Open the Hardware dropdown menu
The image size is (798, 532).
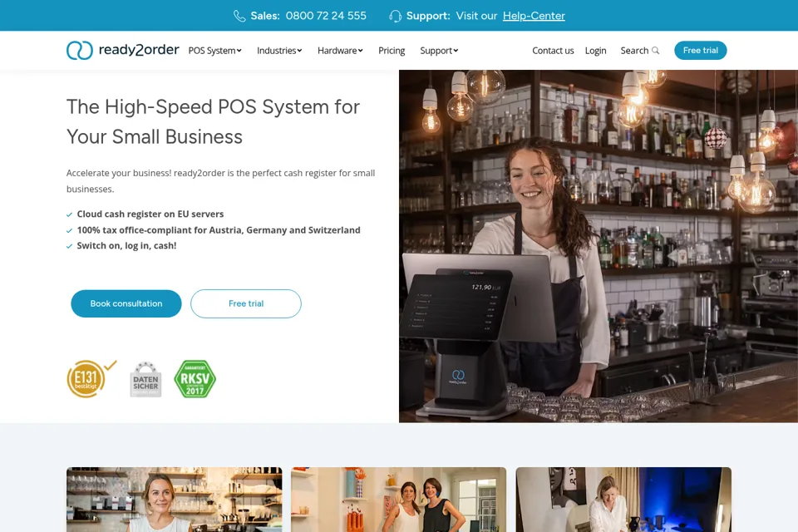click(340, 51)
